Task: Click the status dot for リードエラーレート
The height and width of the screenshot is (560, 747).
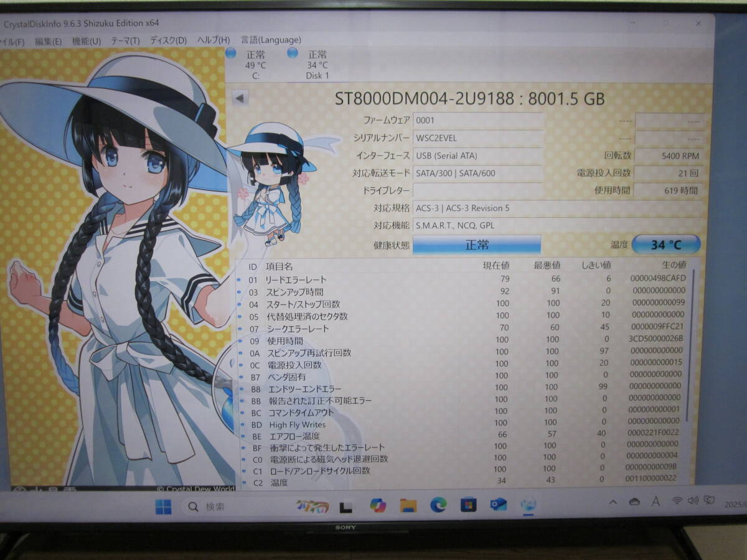Action: (240, 280)
